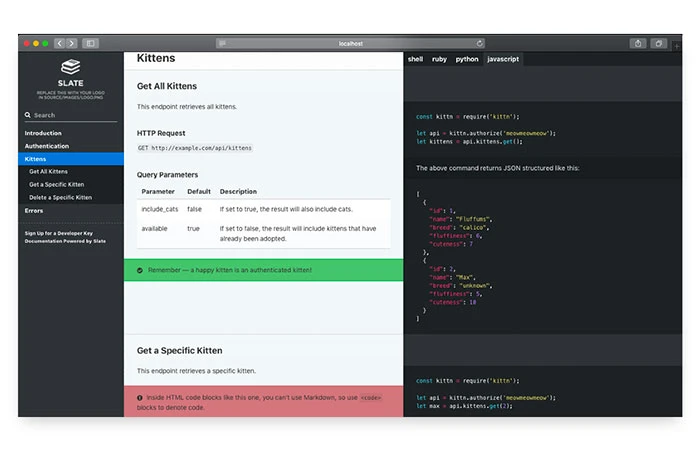Switch to the shell code tab

point(415,59)
